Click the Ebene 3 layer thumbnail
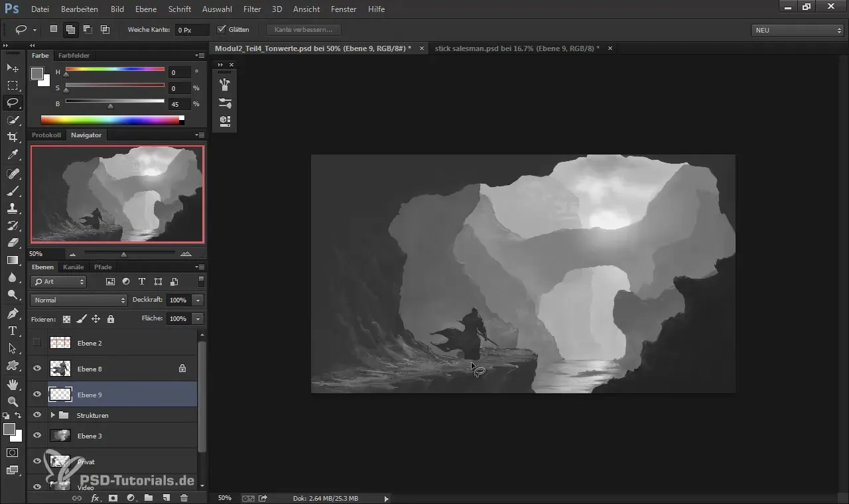 click(60, 436)
